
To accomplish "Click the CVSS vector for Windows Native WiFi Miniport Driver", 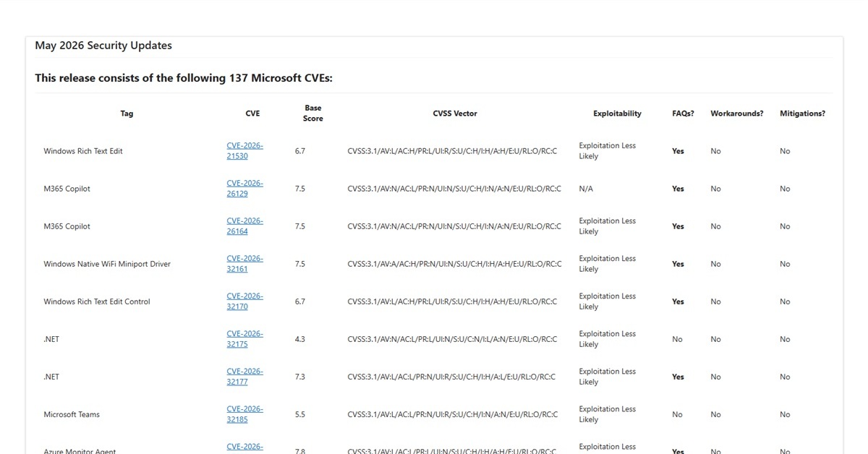I will coord(454,264).
